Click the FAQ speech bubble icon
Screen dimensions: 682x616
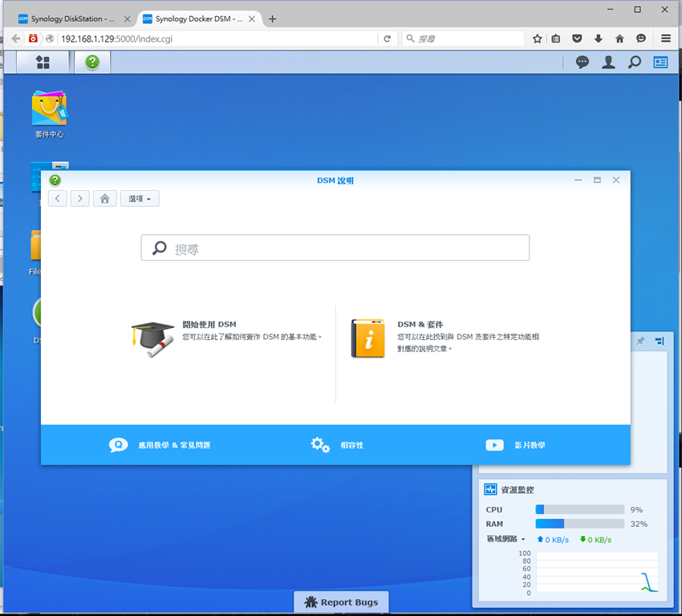[118, 444]
